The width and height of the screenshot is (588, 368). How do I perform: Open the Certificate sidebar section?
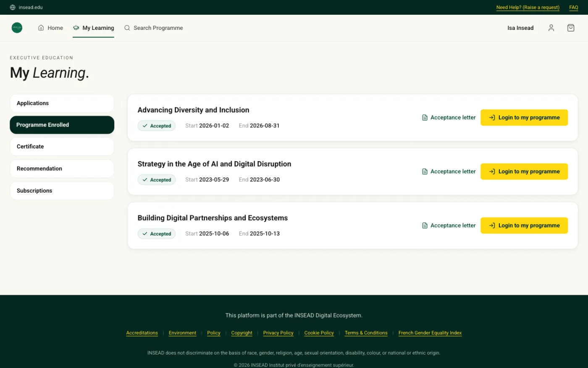point(62,146)
